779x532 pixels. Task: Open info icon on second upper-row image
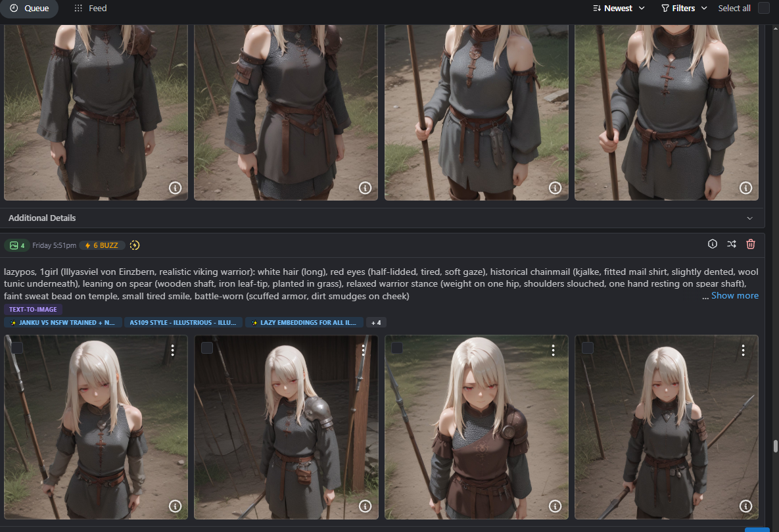pos(365,188)
